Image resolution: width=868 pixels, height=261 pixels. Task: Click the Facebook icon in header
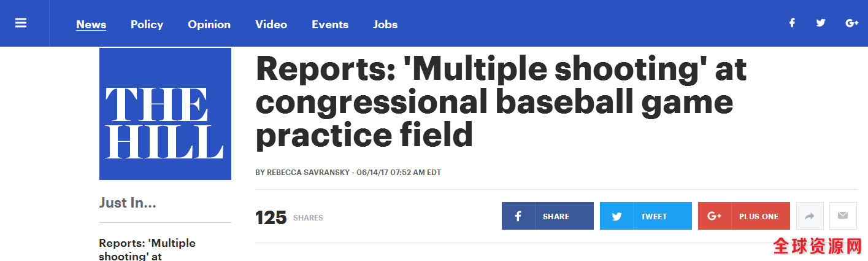click(x=792, y=23)
